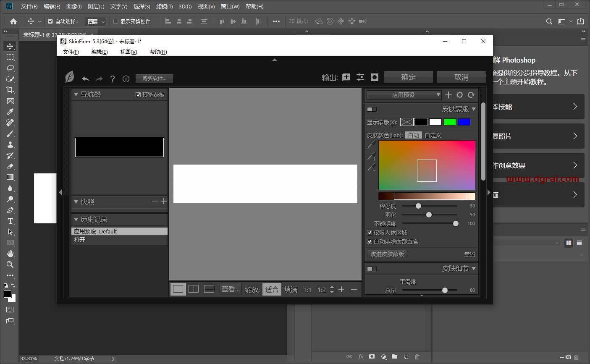Click the SkinFiner info icon

tap(126, 79)
